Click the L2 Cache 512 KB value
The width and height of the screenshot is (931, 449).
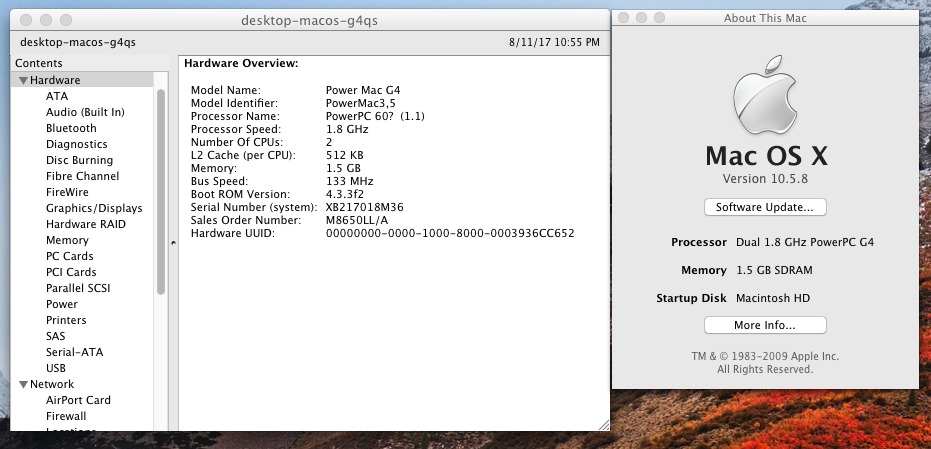pos(345,156)
